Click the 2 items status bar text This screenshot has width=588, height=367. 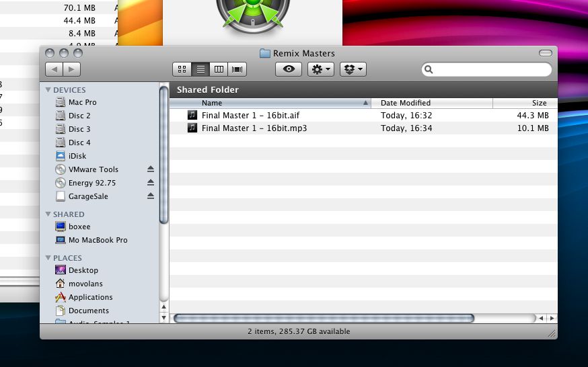(299, 331)
